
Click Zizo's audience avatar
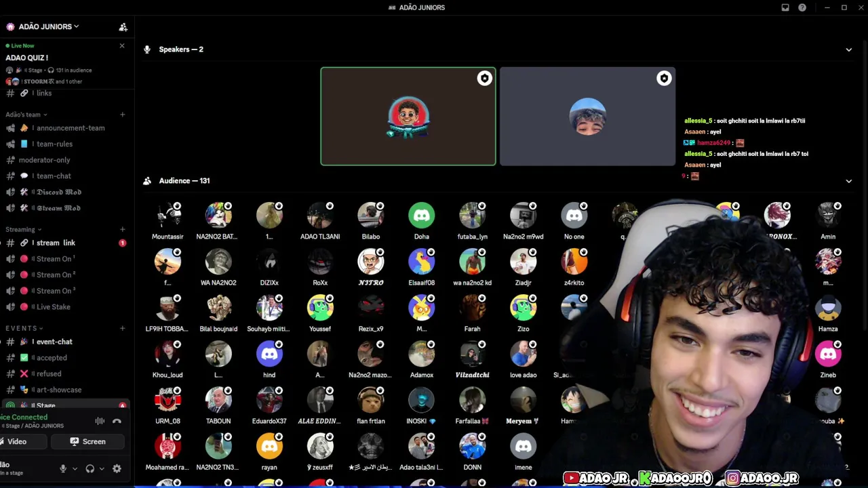pos(524,308)
